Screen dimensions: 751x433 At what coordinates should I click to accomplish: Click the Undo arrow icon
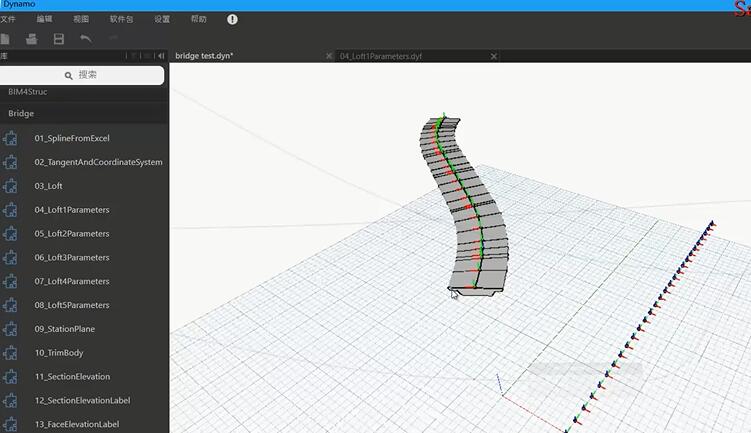tap(86, 38)
